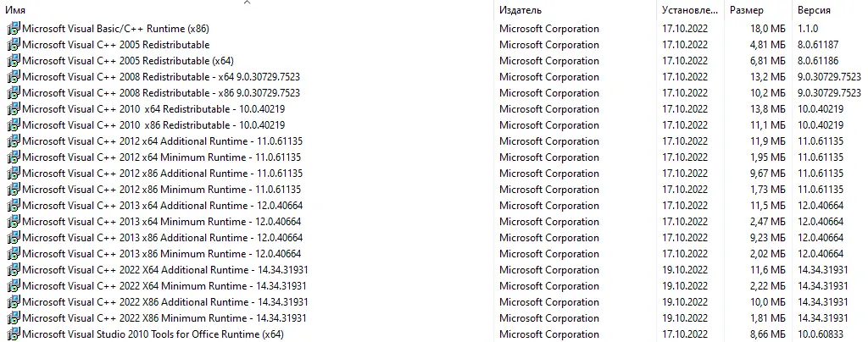Click the icon of Visual C++ 2010 x86 Redistributable
This screenshot has height=342, width=868.
[x=14, y=125]
